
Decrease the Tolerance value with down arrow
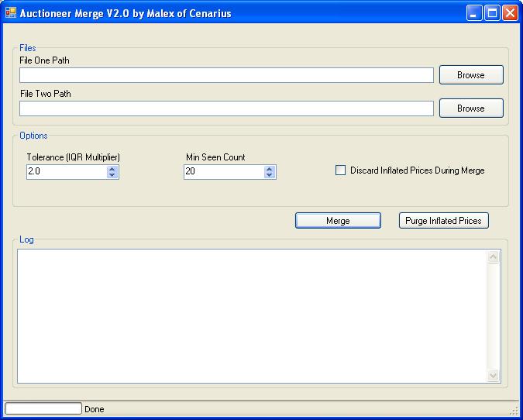[x=112, y=175]
